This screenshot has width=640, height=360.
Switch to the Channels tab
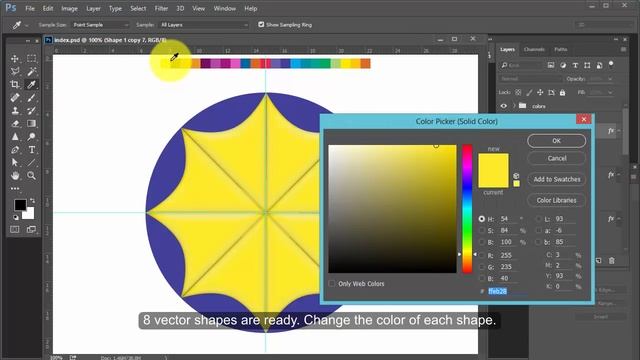click(x=534, y=49)
